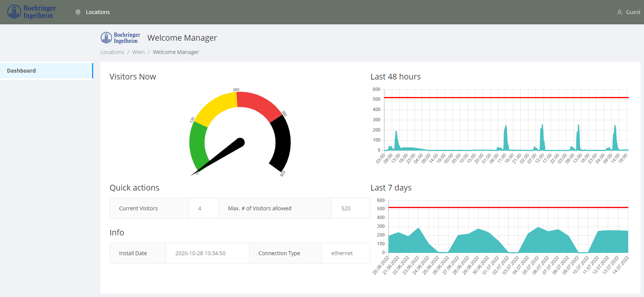
Task: Go to Locations breadcrumb link
Action: (x=112, y=52)
